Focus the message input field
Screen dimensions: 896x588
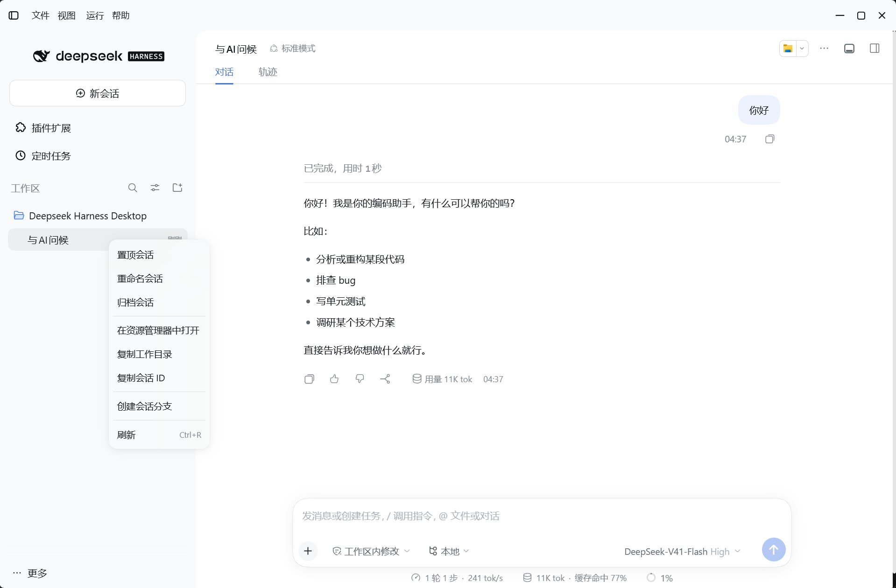point(542,516)
